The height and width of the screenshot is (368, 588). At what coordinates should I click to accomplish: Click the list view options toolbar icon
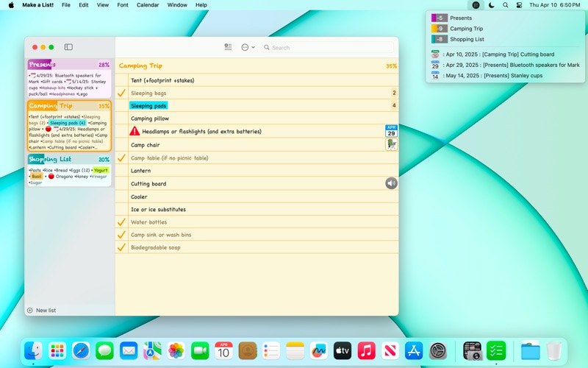click(228, 47)
